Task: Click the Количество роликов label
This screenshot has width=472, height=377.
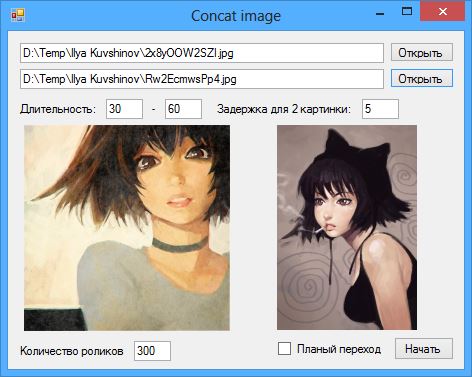Action: pos(72,351)
